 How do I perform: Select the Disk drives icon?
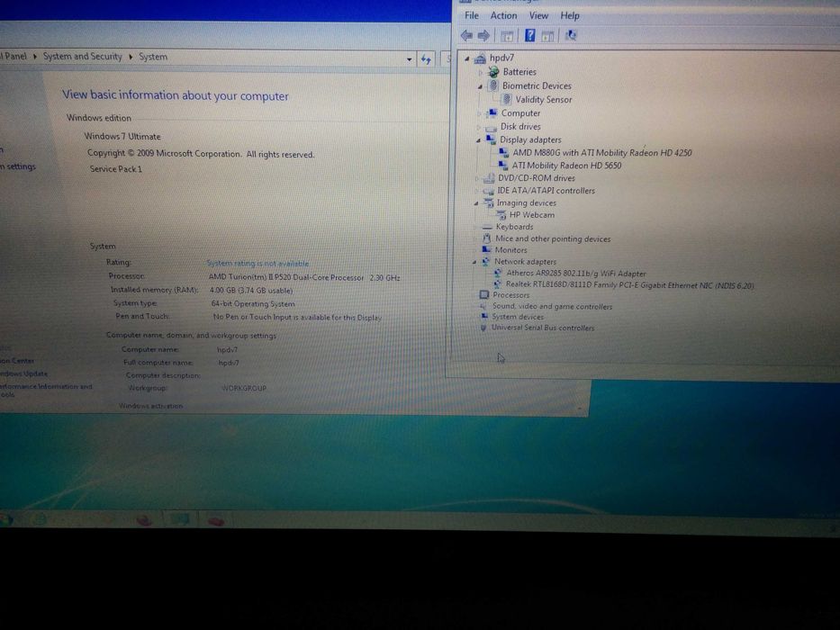pos(491,128)
